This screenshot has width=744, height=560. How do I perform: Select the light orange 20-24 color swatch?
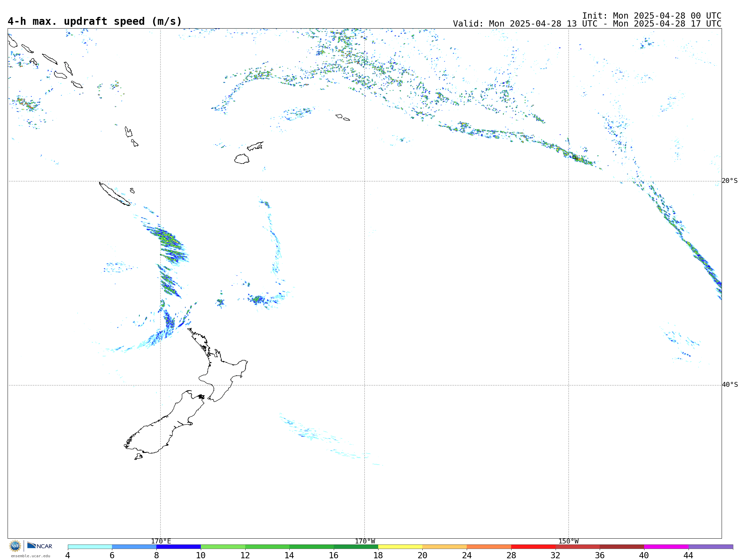445,547
